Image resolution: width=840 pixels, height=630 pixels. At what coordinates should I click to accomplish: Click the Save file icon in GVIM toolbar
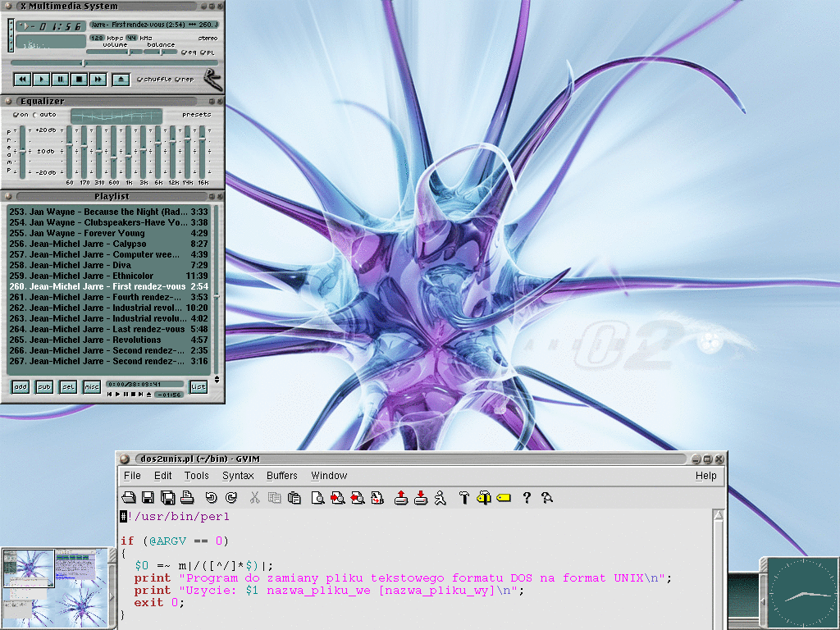[x=148, y=497]
